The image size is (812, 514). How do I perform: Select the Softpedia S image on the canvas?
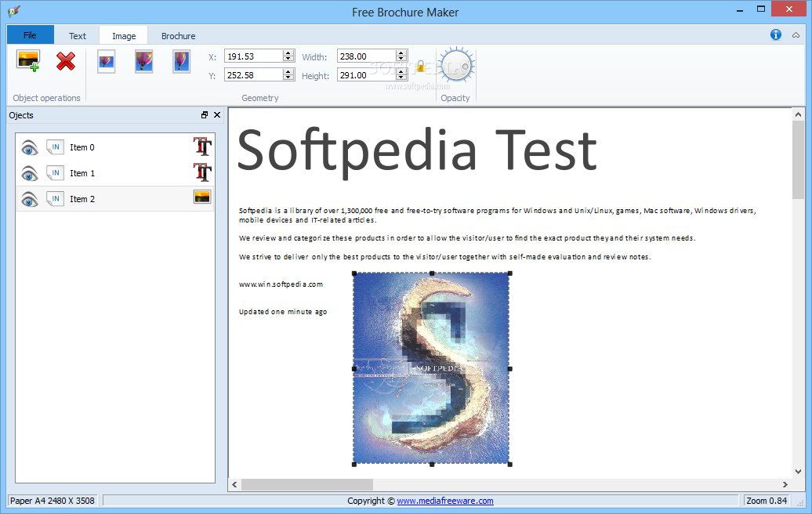431,368
